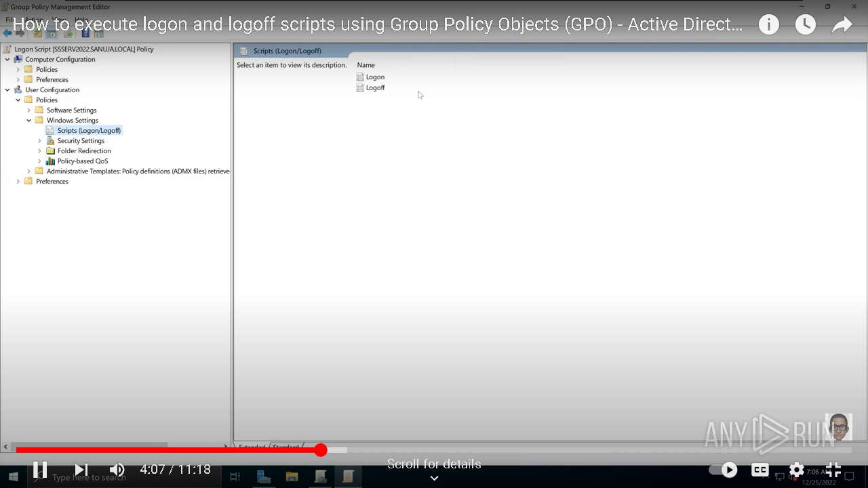Click the Show/Hide console tree icon
Viewport: 868px width, 488px height.
52,33
